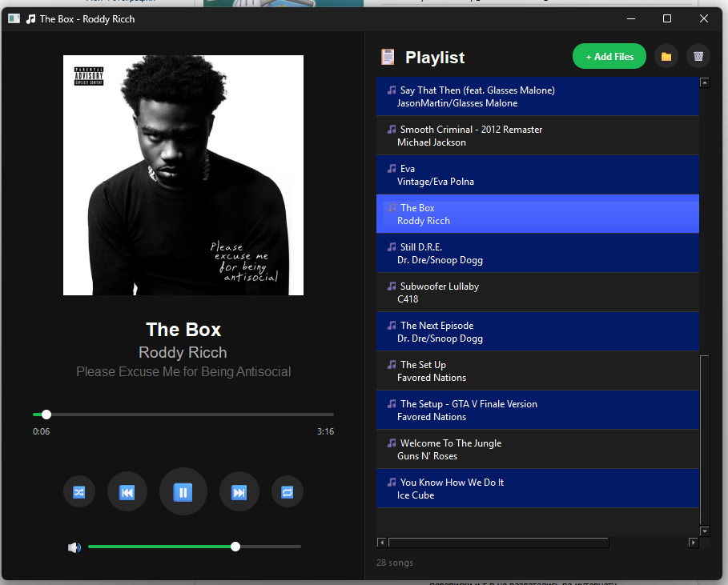The height and width of the screenshot is (585, 728).
Task: Click the artist name Roddy Ricch under the title
Action: (183, 353)
